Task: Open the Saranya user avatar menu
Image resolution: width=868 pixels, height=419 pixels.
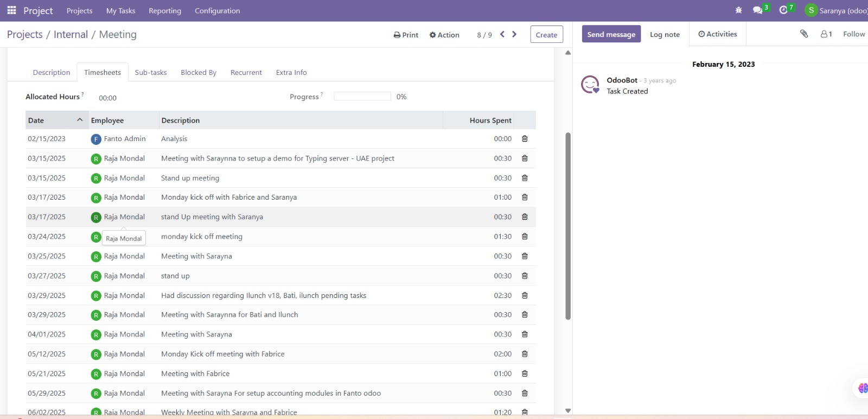Action: (811, 10)
